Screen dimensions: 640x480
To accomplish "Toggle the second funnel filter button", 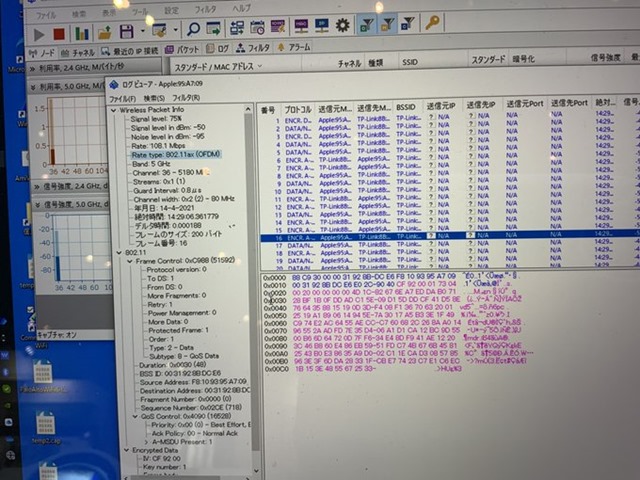I will [x=387, y=24].
